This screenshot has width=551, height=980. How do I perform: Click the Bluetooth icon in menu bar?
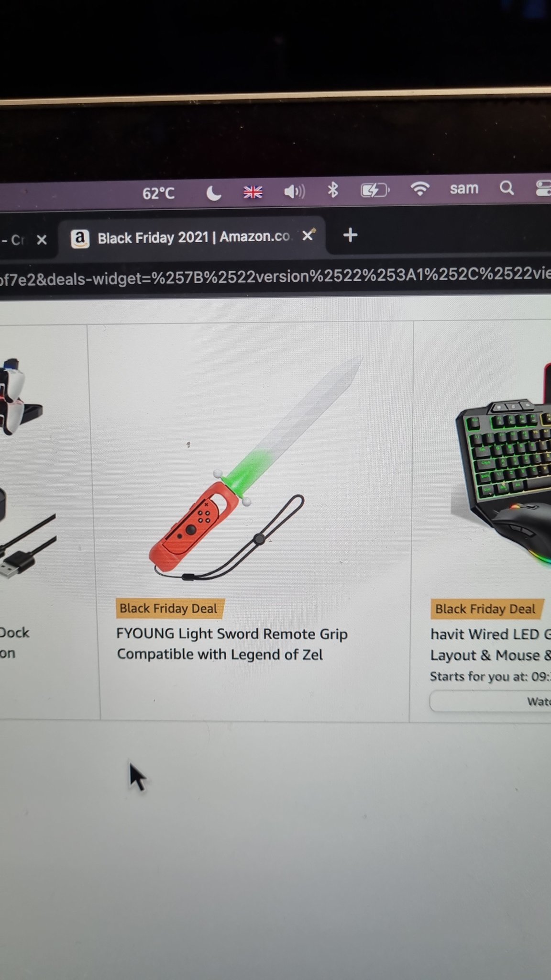(333, 190)
